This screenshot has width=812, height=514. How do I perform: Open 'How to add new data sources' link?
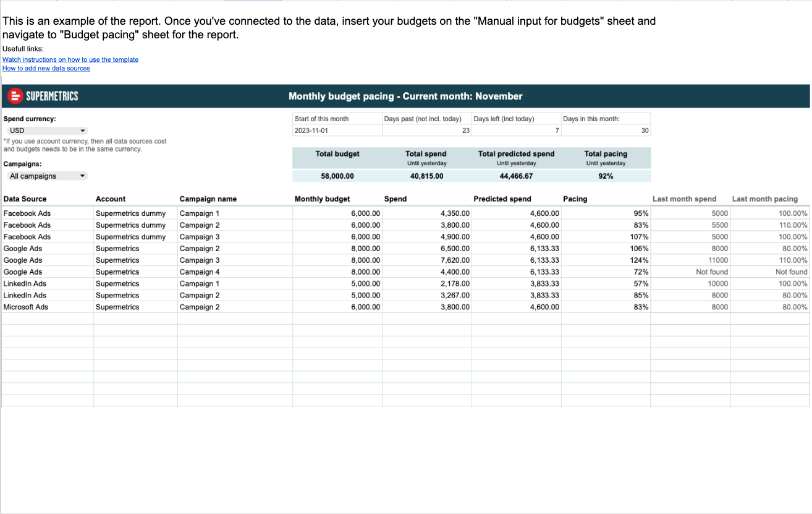(x=46, y=68)
